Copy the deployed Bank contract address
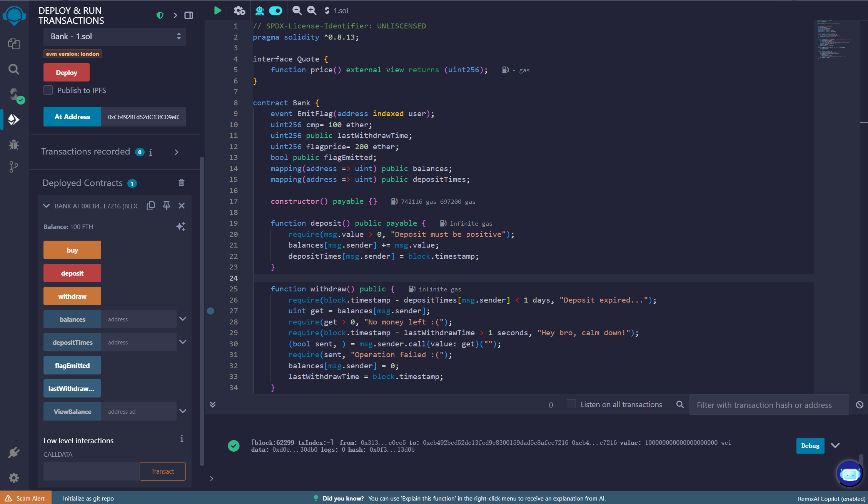The height and width of the screenshot is (504, 868). [x=151, y=206]
